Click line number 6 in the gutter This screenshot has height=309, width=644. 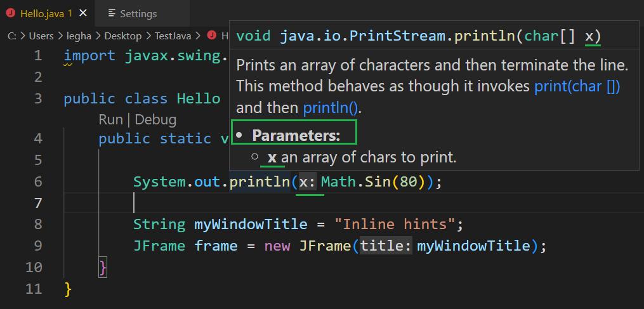coord(38,181)
